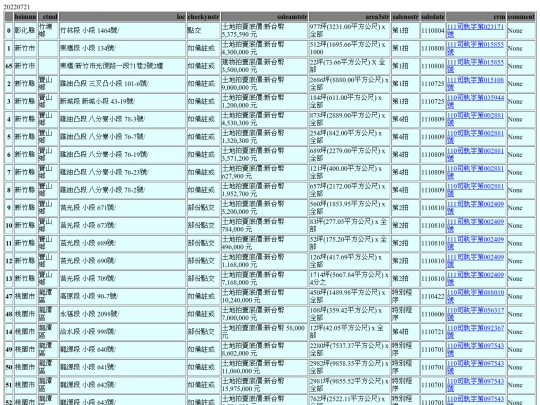
Task: Select price cell with 5,375,590 元
Action: click(264, 30)
